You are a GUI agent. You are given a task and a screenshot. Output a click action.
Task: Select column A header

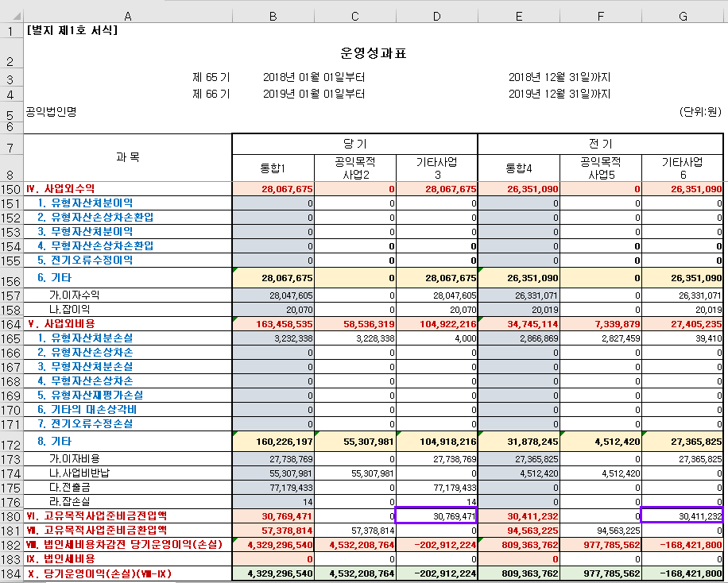click(x=127, y=15)
